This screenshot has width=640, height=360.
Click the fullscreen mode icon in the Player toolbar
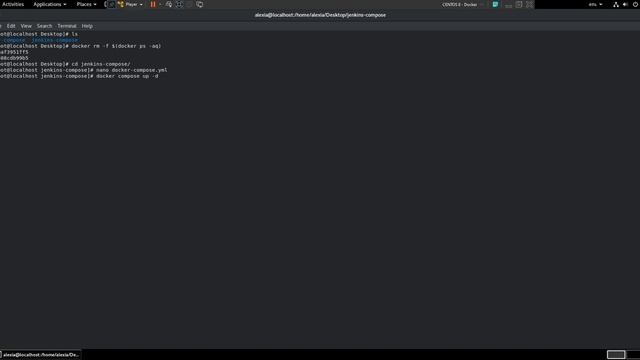coord(179,4)
